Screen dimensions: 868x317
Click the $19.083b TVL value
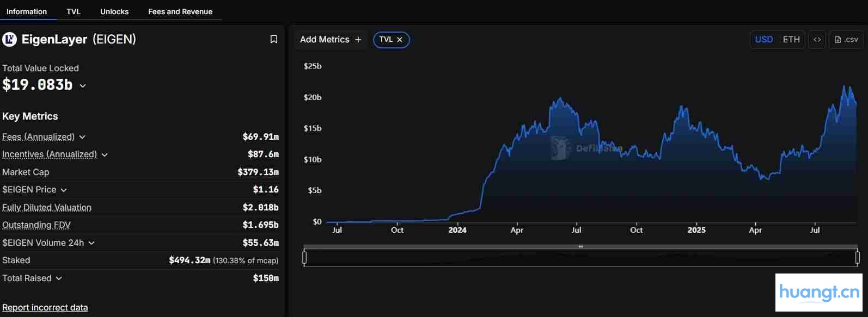click(38, 85)
